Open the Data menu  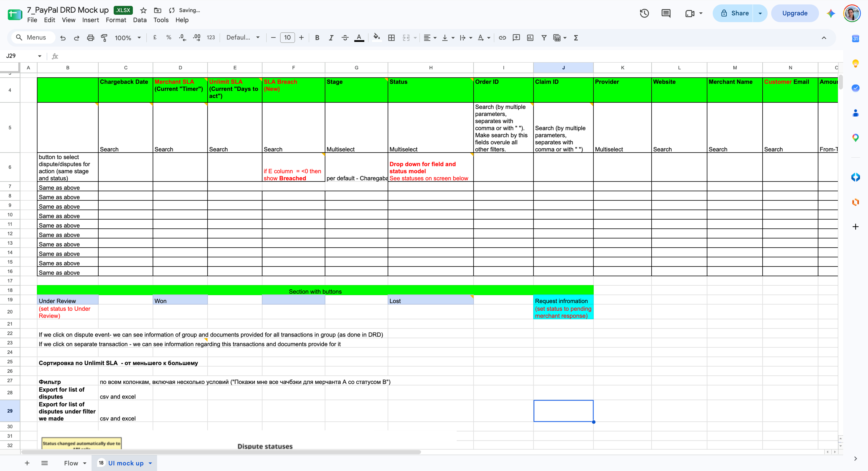click(139, 20)
